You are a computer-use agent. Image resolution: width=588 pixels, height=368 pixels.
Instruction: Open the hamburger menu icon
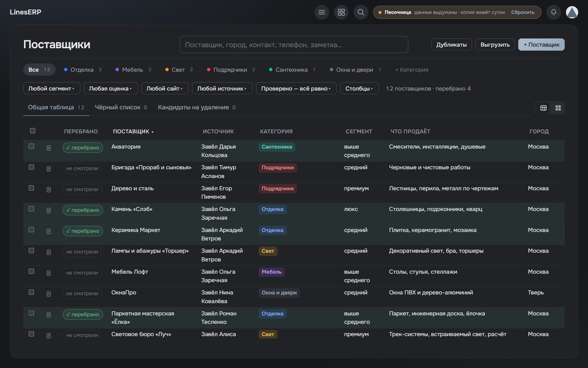click(x=321, y=12)
